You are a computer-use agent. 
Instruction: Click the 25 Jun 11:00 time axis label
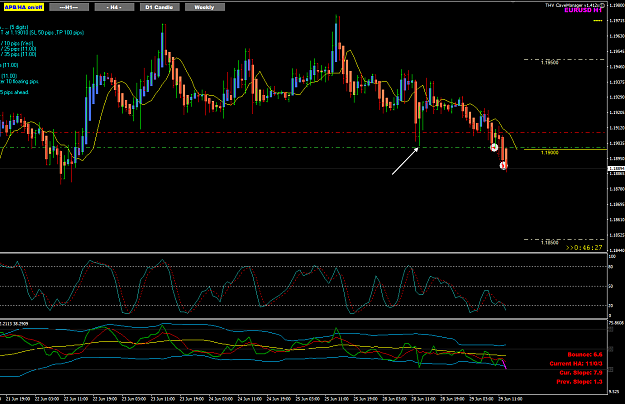tap(336, 399)
